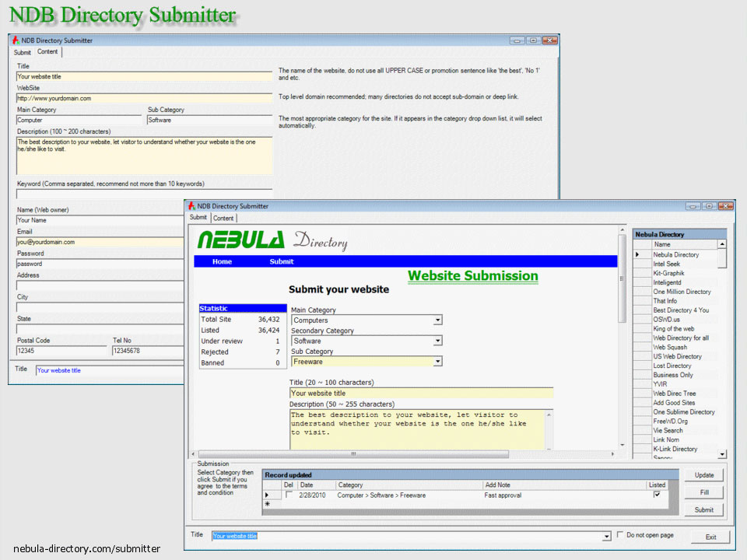Click the Postal Code field containing 12345

[62, 351]
